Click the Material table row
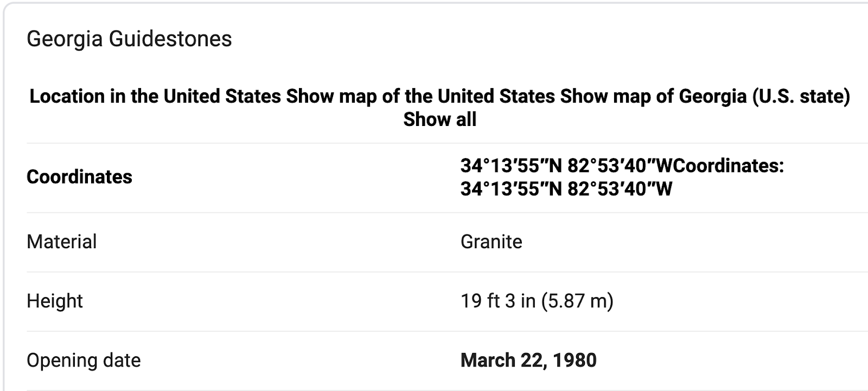This screenshot has height=391, width=868. click(x=325, y=242)
